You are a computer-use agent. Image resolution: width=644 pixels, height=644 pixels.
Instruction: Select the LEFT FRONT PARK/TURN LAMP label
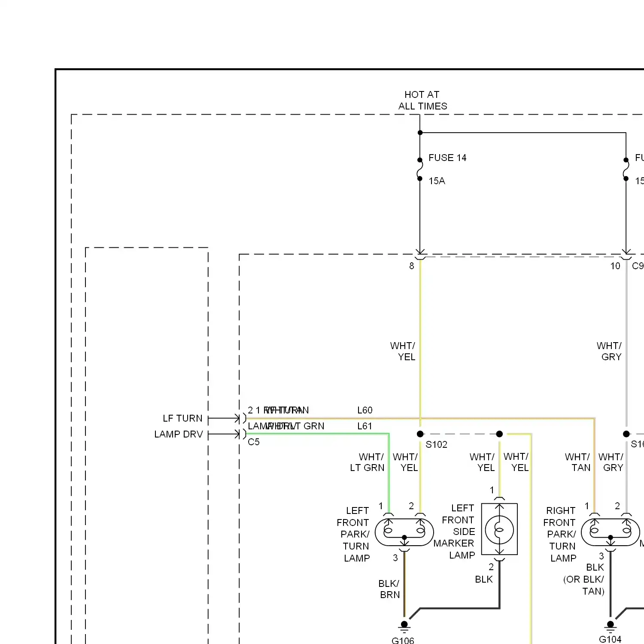pyautogui.click(x=353, y=535)
